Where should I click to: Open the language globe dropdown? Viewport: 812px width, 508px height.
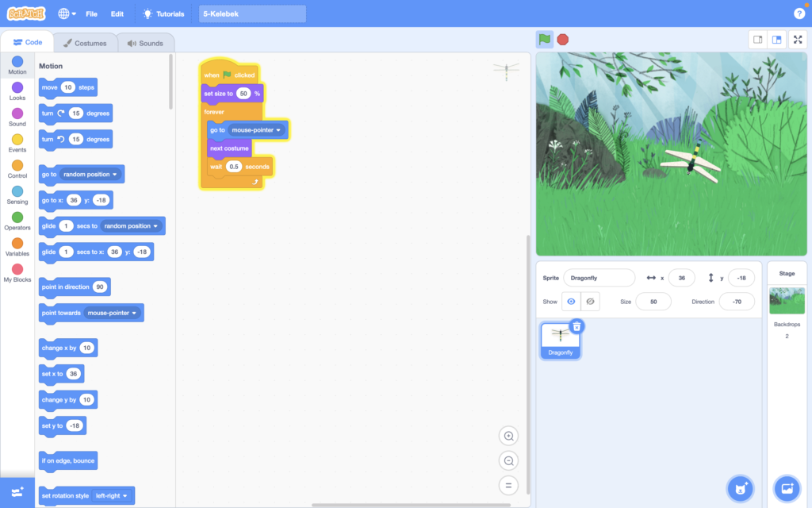point(67,13)
